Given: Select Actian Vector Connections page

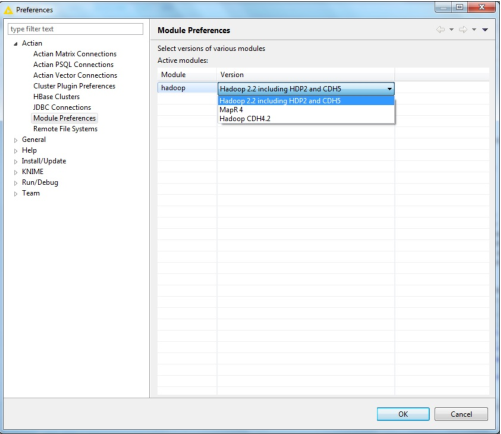Looking at the screenshot, I should [75, 75].
